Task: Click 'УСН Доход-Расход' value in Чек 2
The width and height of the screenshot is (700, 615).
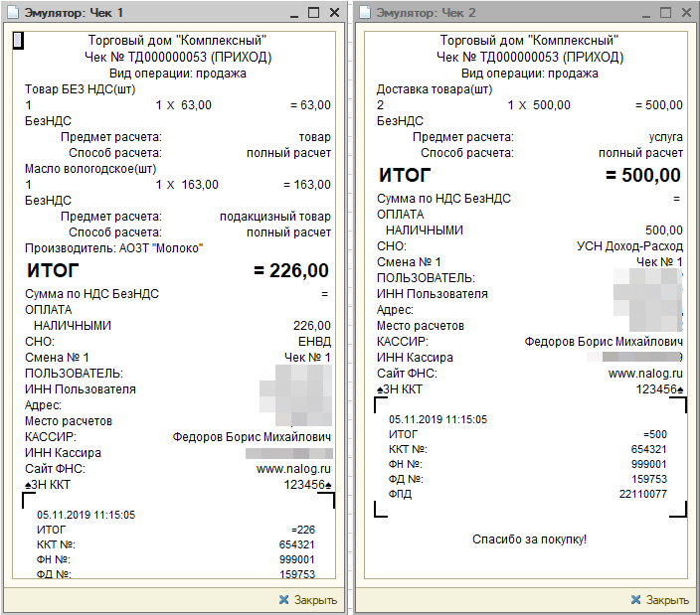Action: pyautogui.click(x=629, y=246)
